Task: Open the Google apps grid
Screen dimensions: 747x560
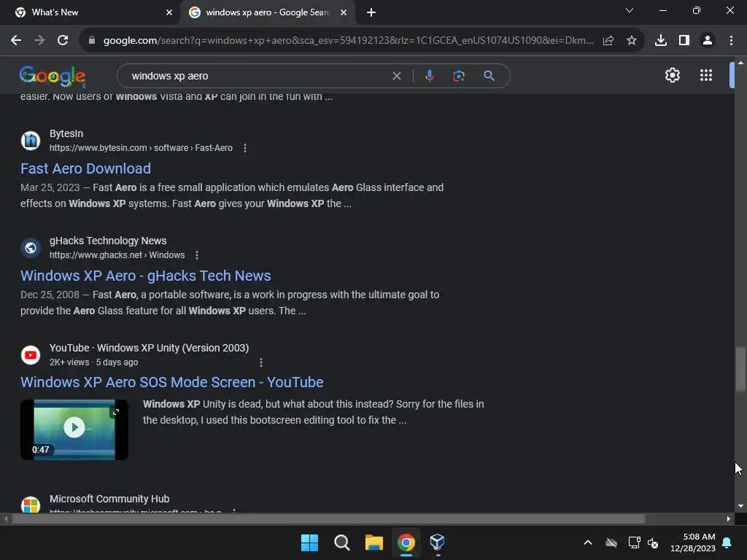Action: click(706, 75)
